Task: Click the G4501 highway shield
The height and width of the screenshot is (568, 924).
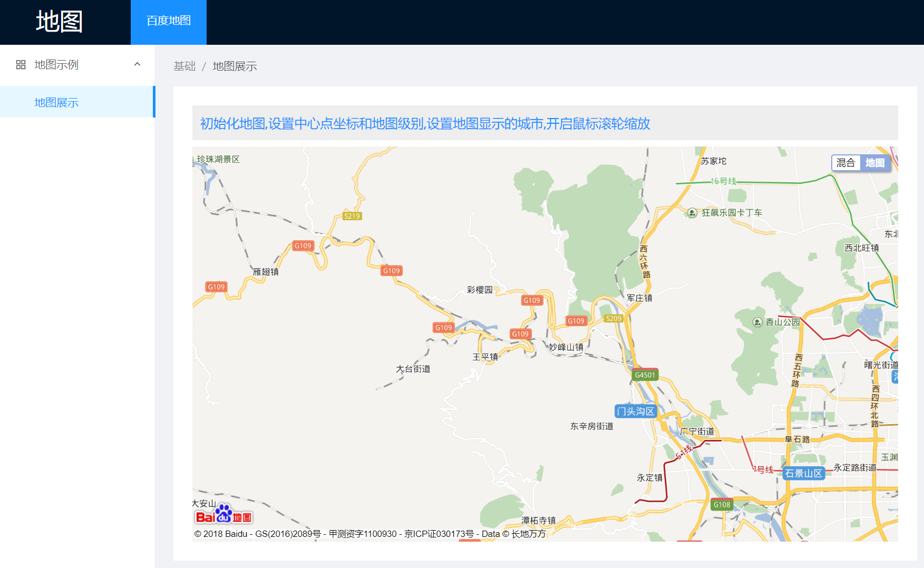Action: tap(645, 375)
